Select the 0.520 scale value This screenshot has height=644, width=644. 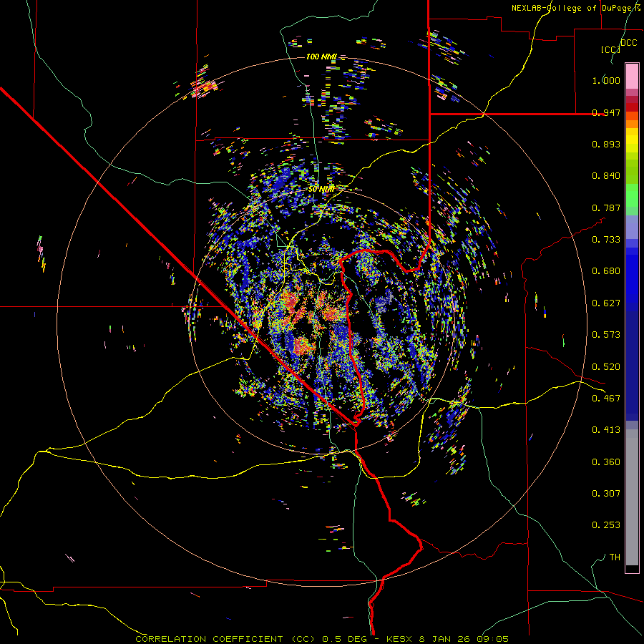pyautogui.click(x=606, y=367)
